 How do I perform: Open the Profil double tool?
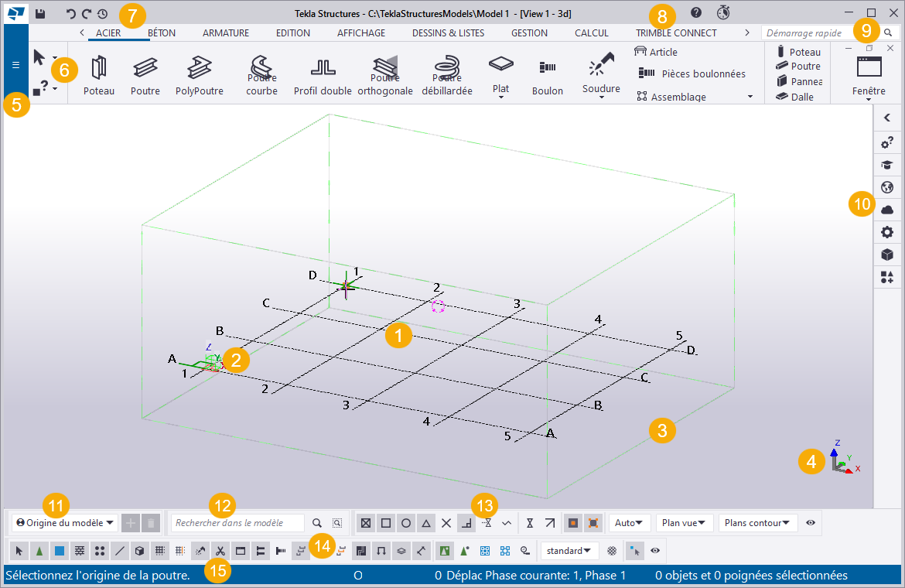(x=323, y=73)
